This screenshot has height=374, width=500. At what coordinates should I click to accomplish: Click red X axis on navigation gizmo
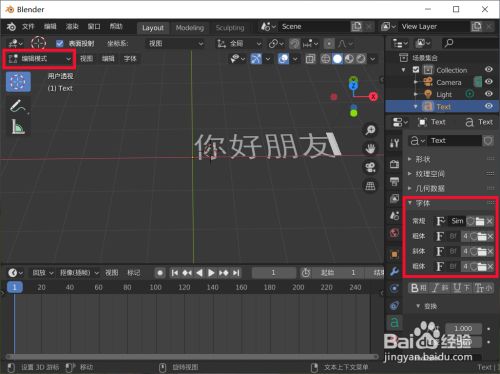[373, 97]
